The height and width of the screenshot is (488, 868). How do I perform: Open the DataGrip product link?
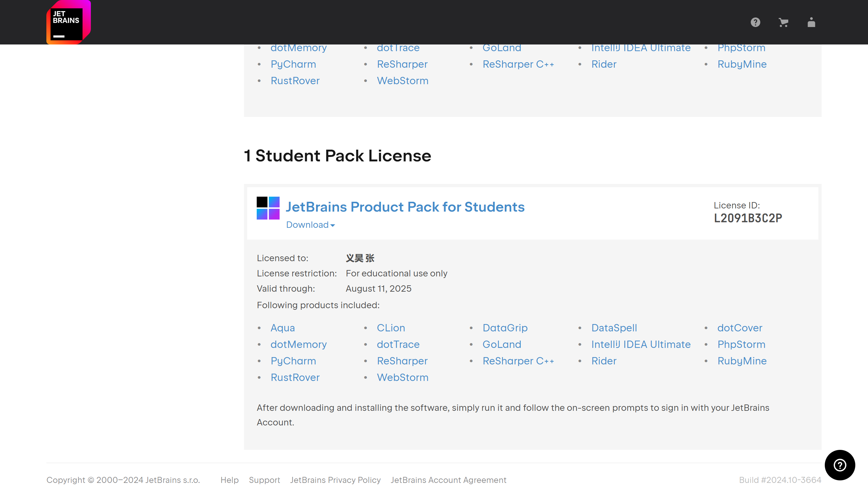point(505,328)
